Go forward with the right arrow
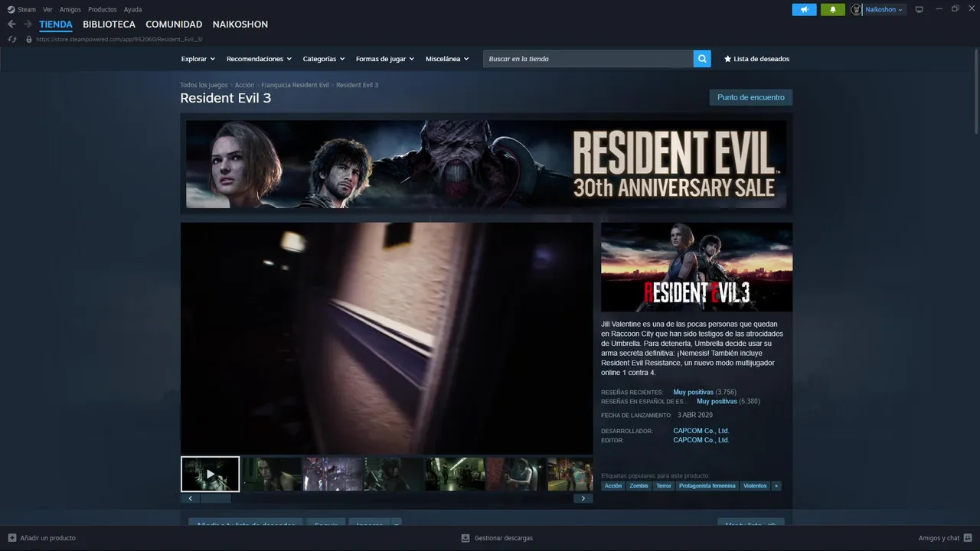This screenshot has height=551, width=980. (28, 24)
